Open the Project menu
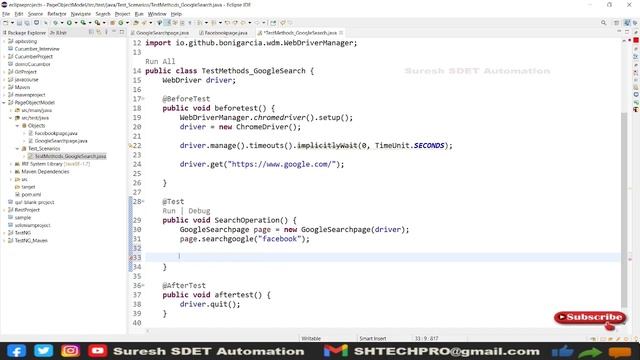Image resolution: width=640 pixels, height=360 pixels. coord(122,14)
